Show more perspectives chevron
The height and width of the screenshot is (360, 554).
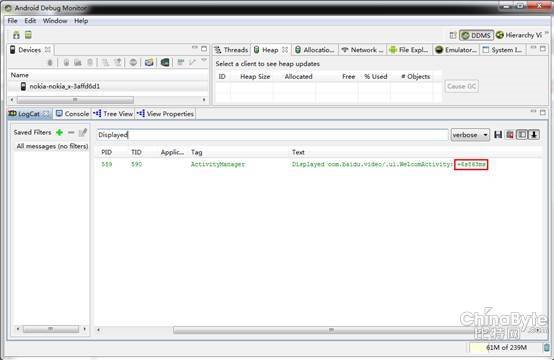(547, 33)
